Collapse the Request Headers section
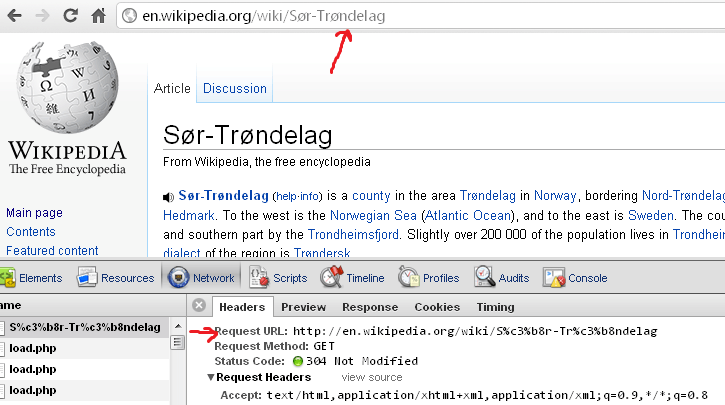 coord(211,377)
